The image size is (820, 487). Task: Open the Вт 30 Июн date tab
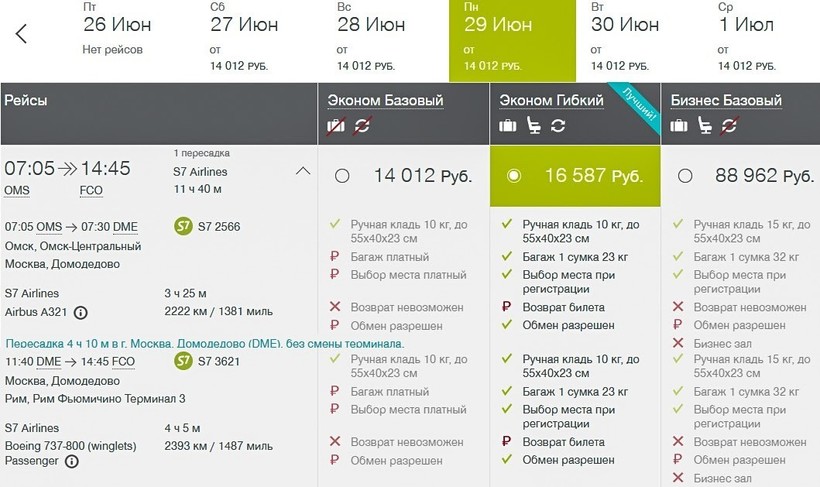click(x=625, y=40)
